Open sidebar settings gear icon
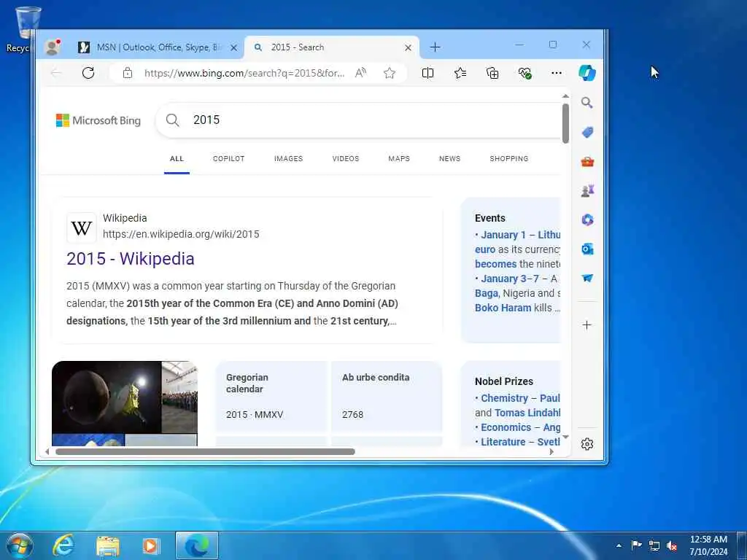 point(587,444)
